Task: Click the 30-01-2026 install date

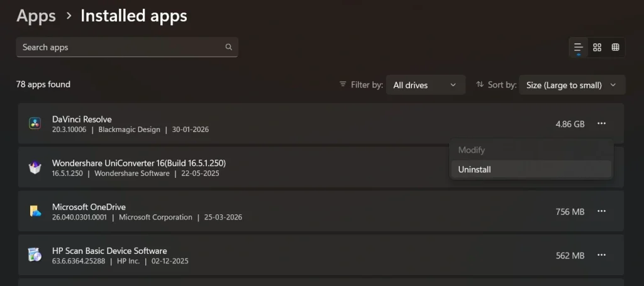Action: click(x=191, y=129)
